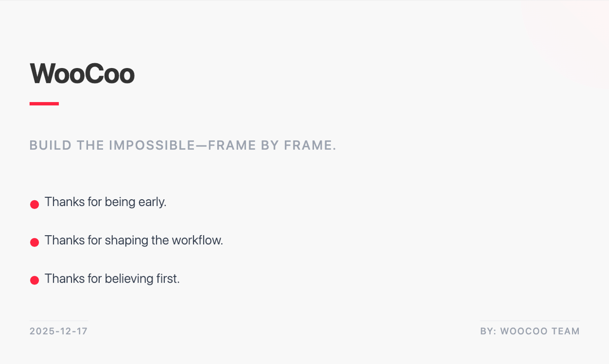Select the 'Thanks for believing first.' line
609x364 pixels.
pyautogui.click(x=112, y=279)
